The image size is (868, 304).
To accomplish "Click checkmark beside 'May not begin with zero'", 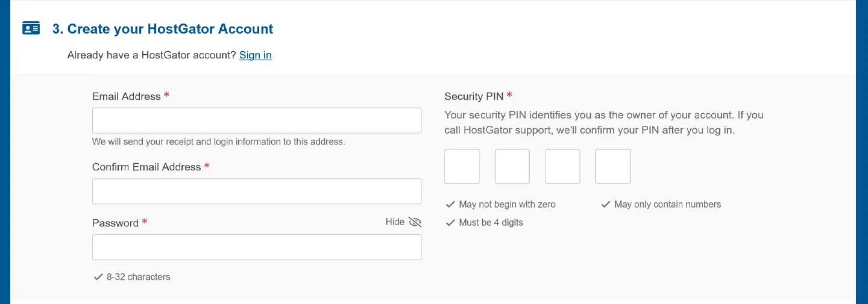I will tap(450, 205).
